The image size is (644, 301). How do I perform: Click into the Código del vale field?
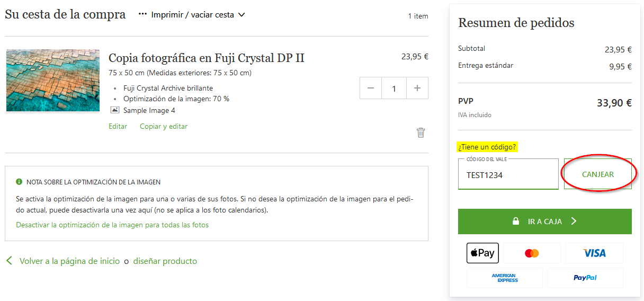tap(508, 174)
